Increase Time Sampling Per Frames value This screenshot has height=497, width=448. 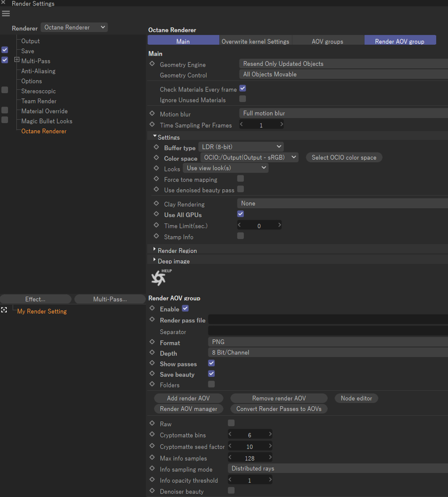pyautogui.click(x=281, y=124)
